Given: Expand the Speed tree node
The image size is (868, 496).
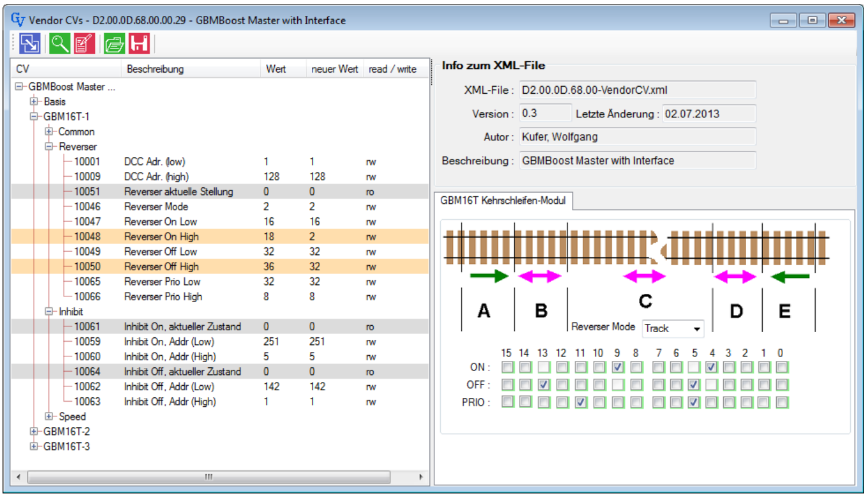Looking at the screenshot, I should coord(48,416).
